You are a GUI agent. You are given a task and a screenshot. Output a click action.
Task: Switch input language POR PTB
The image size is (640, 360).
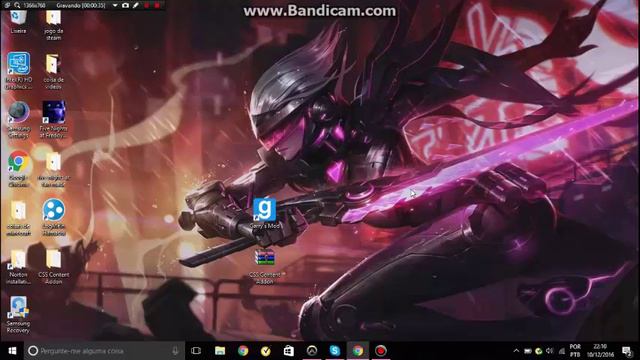tap(575, 351)
